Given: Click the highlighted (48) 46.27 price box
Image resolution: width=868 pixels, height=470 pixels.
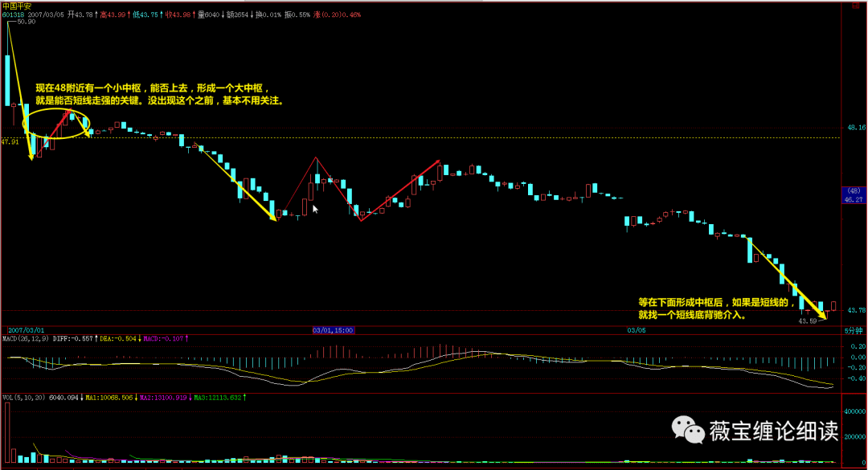Looking at the screenshot, I should click(x=854, y=195).
